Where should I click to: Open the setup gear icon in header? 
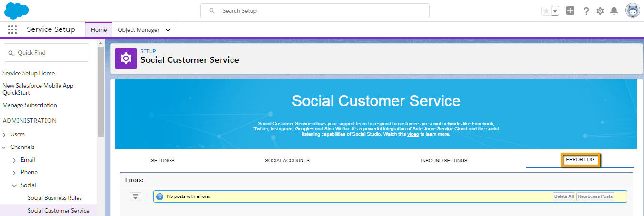tap(600, 10)
